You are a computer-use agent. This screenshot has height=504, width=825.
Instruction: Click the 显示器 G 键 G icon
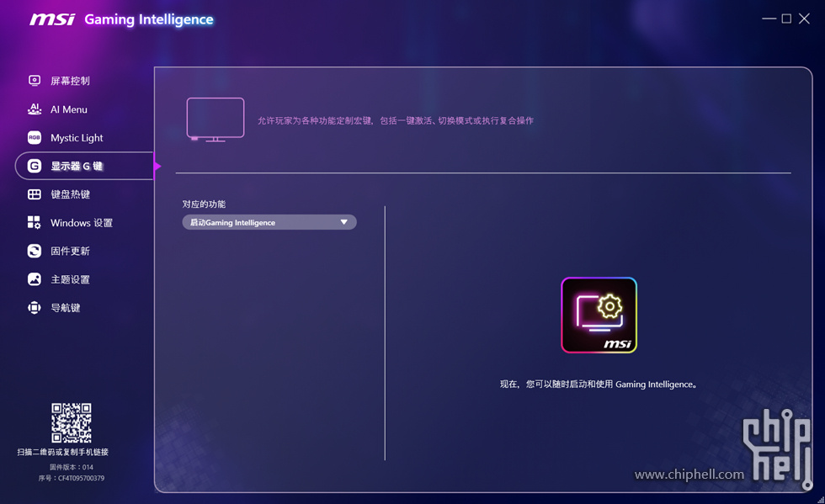coord(35,166)
